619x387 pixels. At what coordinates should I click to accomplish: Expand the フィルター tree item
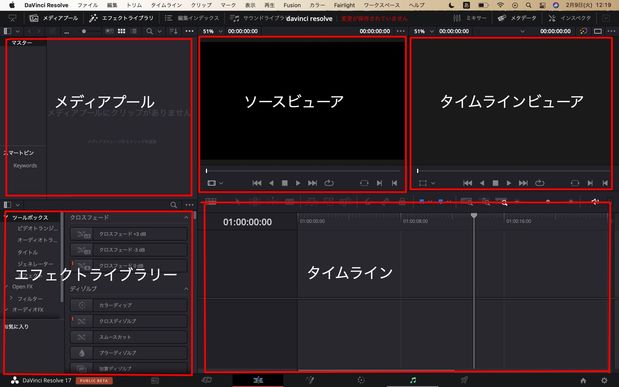pyautogui.click(x=11, y=298)
